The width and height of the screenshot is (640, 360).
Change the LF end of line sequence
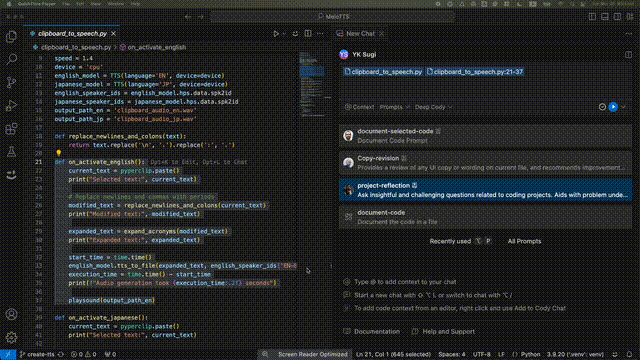[x=501, y=354]
